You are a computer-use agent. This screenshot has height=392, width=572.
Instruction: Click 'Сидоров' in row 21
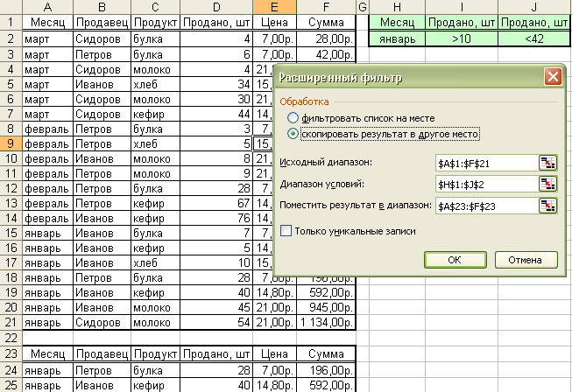click(x=102, y=322)
